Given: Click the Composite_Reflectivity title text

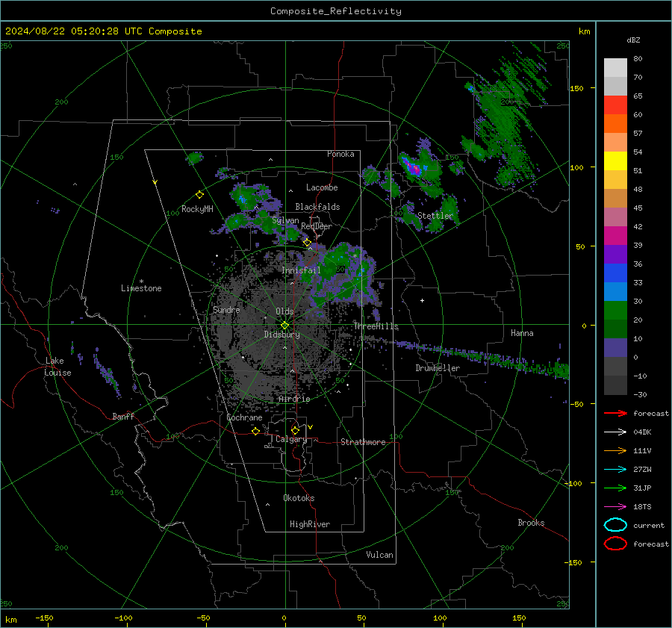Looking at the screenshot, I should [336, 11].
